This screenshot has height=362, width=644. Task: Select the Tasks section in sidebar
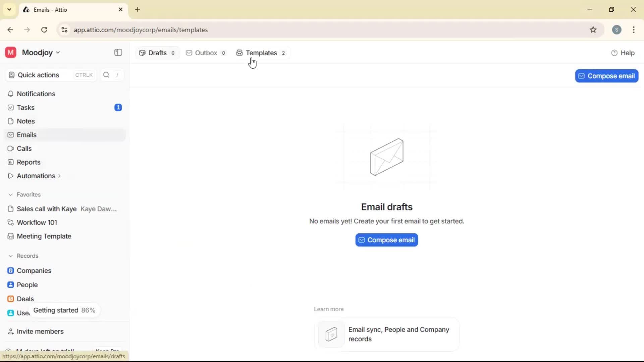point(25,107)
